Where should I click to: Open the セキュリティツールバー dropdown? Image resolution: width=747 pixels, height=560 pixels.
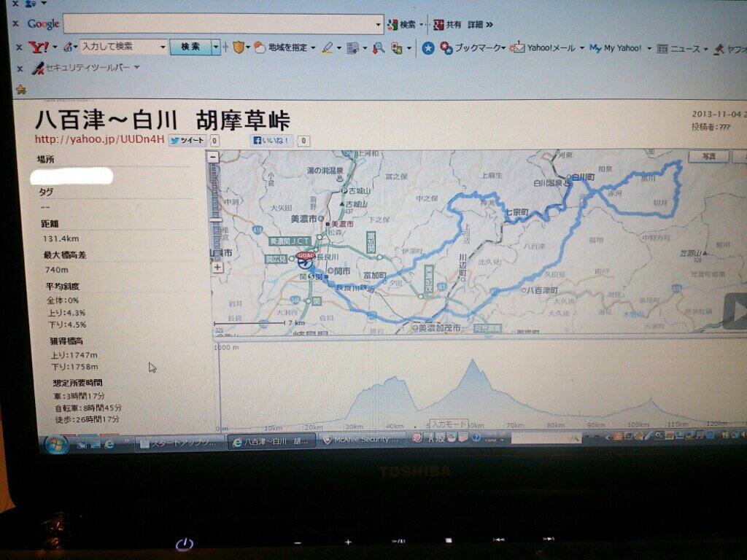[x=136, y=67]
